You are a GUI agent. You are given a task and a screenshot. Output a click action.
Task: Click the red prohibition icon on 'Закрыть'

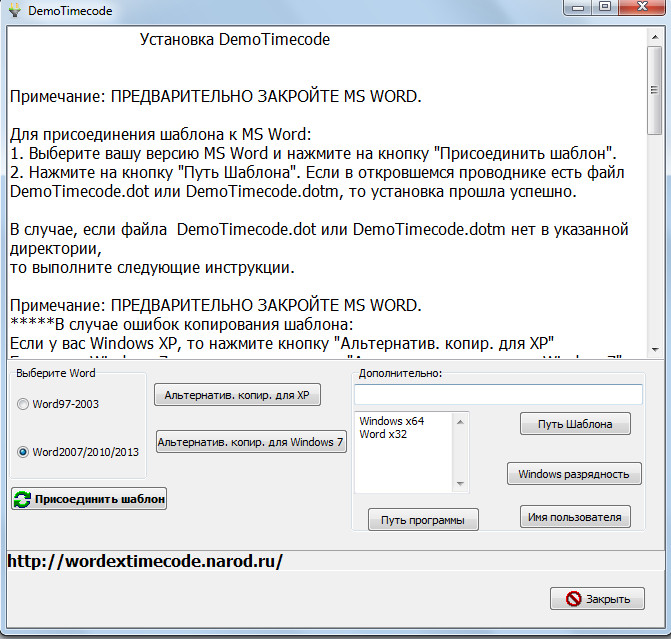tap(573, 599)
